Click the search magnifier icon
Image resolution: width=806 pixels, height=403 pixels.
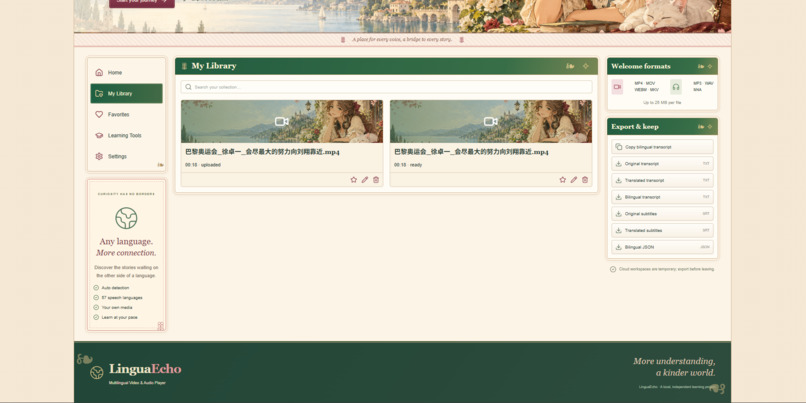point(189,87)
